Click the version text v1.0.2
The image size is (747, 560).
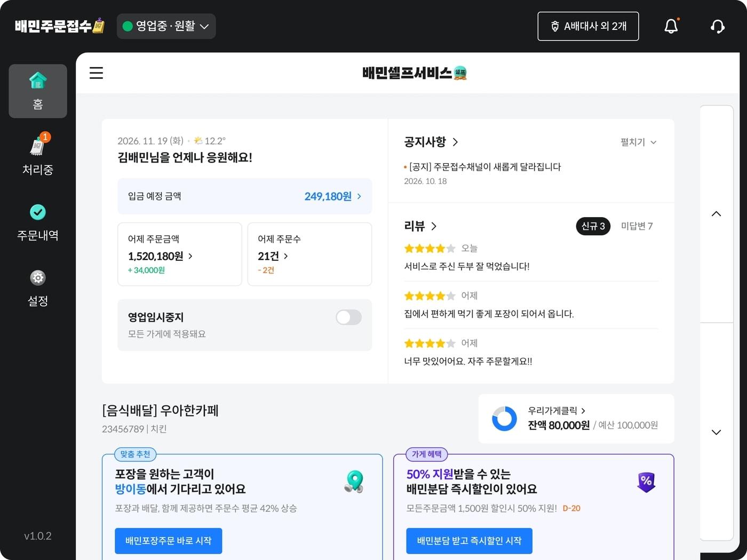(x=38, y=536)
